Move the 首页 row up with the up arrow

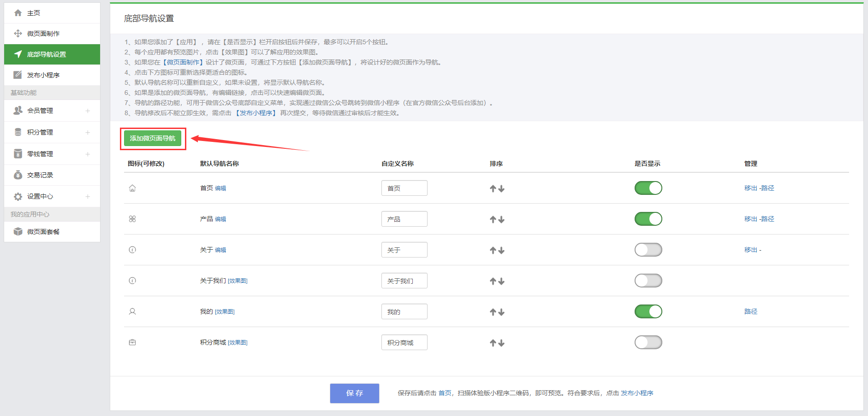tap(493, 188)
